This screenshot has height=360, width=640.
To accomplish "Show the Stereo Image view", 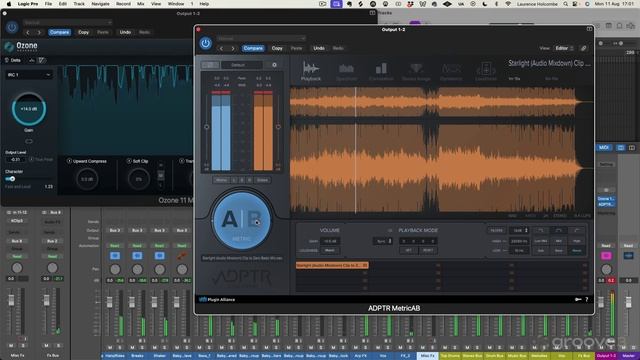I will [x=416, y=71].
